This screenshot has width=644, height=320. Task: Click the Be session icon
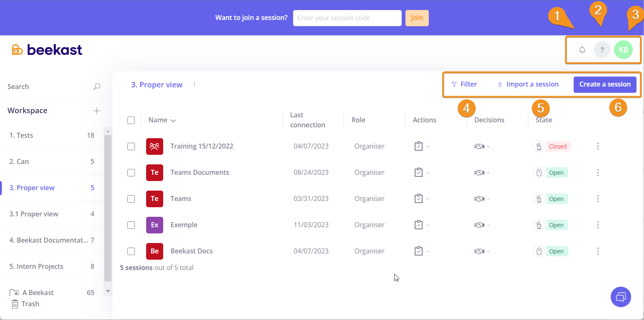tap(154, 251)
